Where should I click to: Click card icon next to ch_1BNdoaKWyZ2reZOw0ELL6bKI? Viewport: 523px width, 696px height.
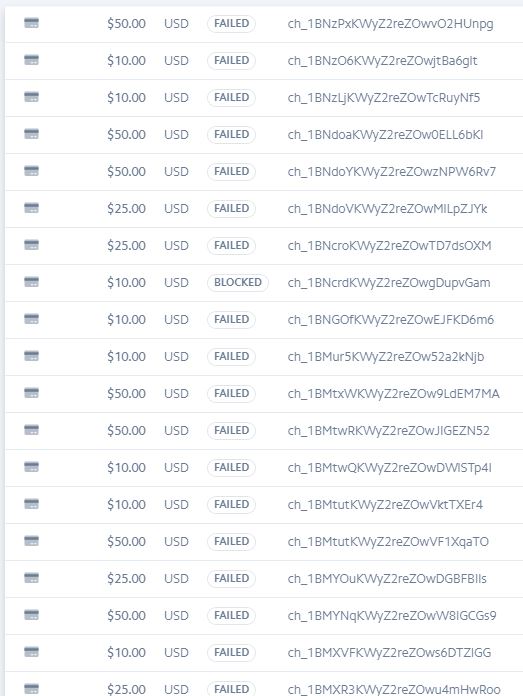[31, 134]
